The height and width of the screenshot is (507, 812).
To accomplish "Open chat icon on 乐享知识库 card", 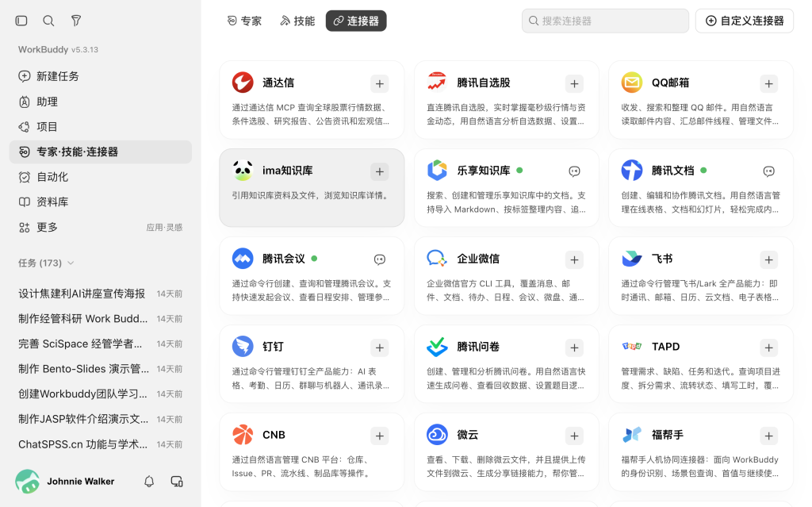I will pos(574,171).
